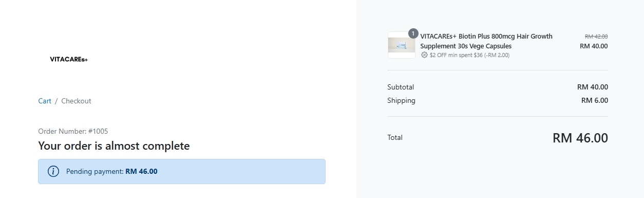Click the discount tag icon under product name
The width and height of the screenshot is (644, 198).
pyautogui.click(x=424, y=55)
